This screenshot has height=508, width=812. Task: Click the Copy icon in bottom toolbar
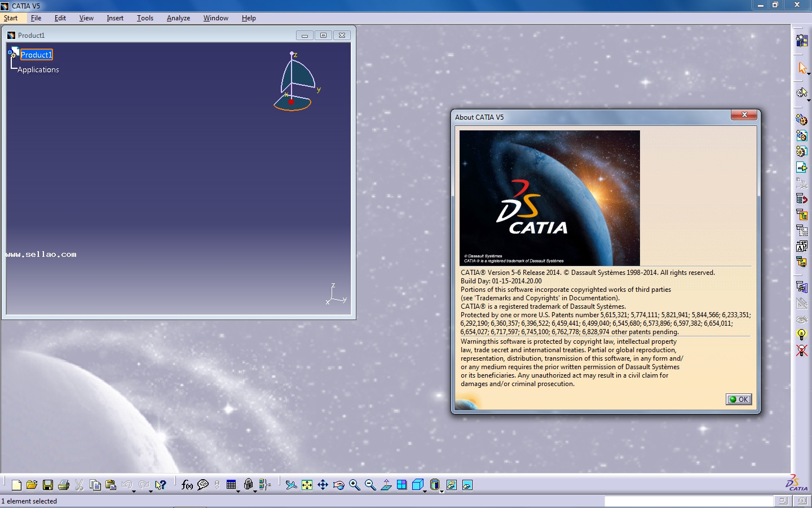(95, 485)
